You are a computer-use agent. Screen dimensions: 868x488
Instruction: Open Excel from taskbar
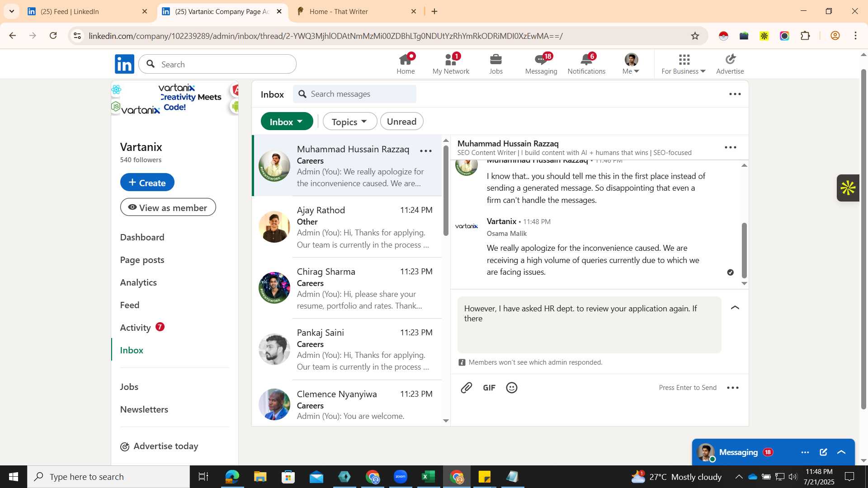(428, 477)
